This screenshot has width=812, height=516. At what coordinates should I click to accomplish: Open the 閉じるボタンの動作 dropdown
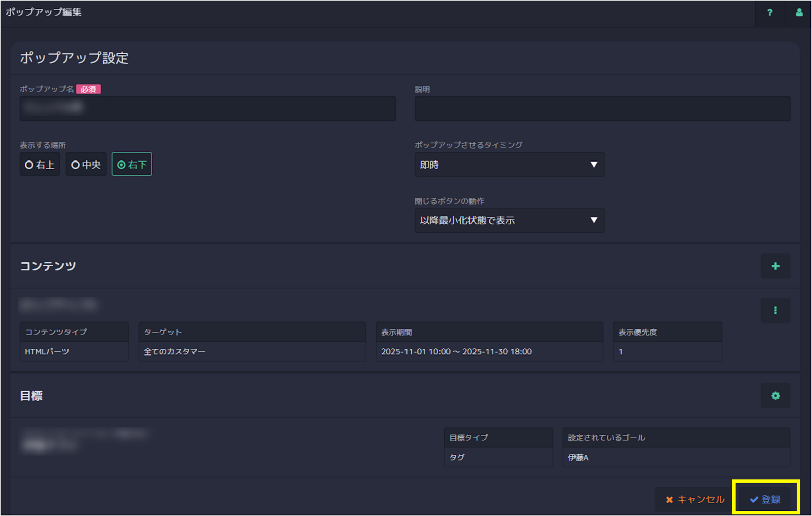[x=509, y=220]
